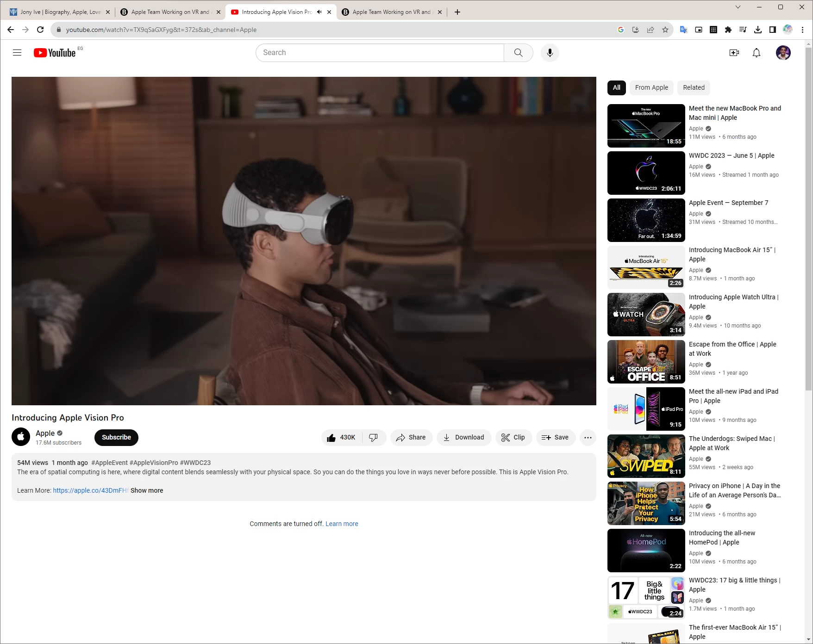Open the WWDC 2023 June 5 thumbnail
This screenshot has height=644, width=813.
click(646, 173)
